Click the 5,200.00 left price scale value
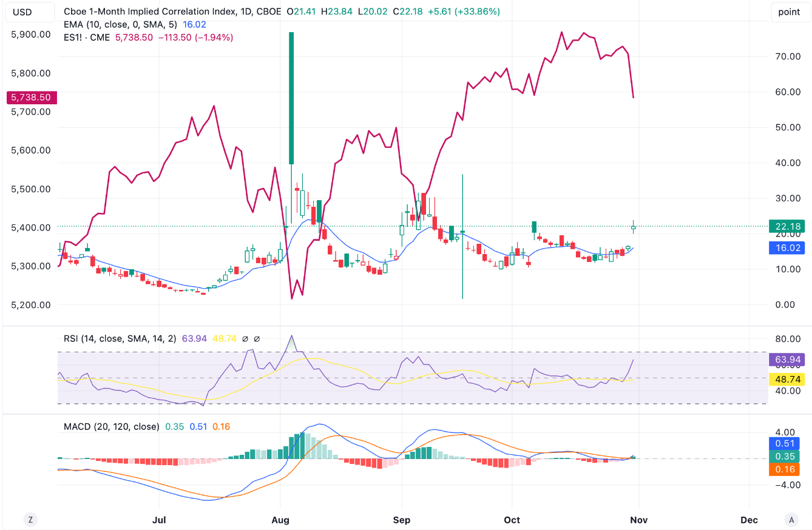Viewport: 812px width, 530px height. (30, 305)
